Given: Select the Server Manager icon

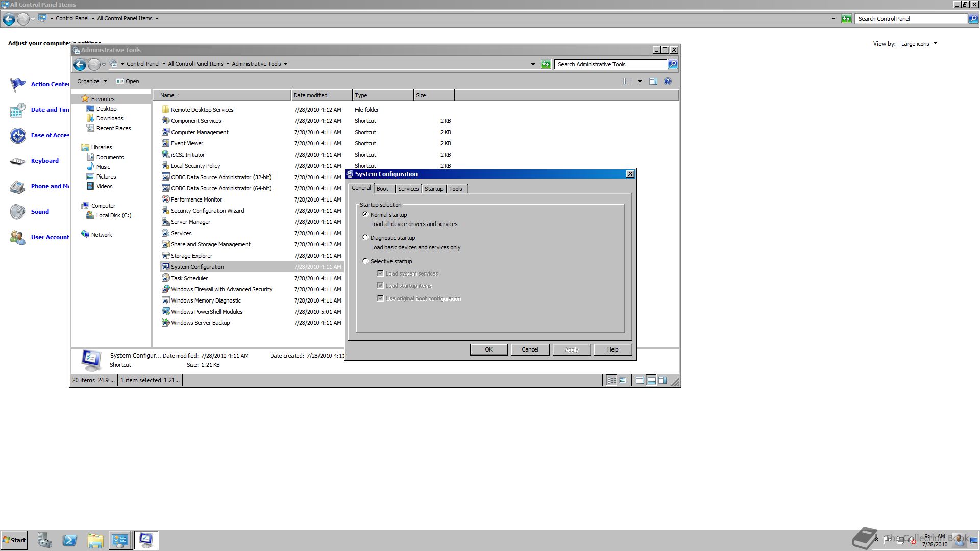Looking at the screenshot, I should (165, 222).
